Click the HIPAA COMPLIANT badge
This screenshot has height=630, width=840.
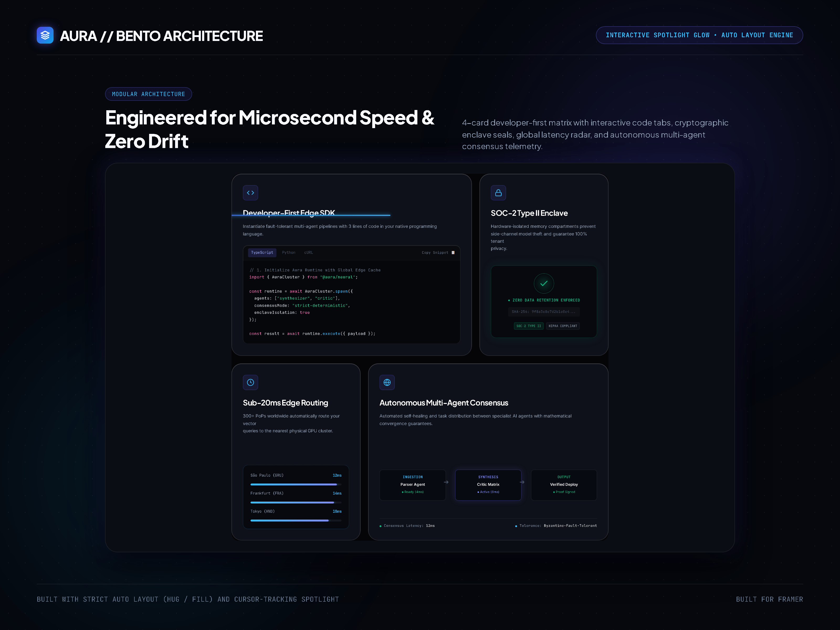pos(563,326)
